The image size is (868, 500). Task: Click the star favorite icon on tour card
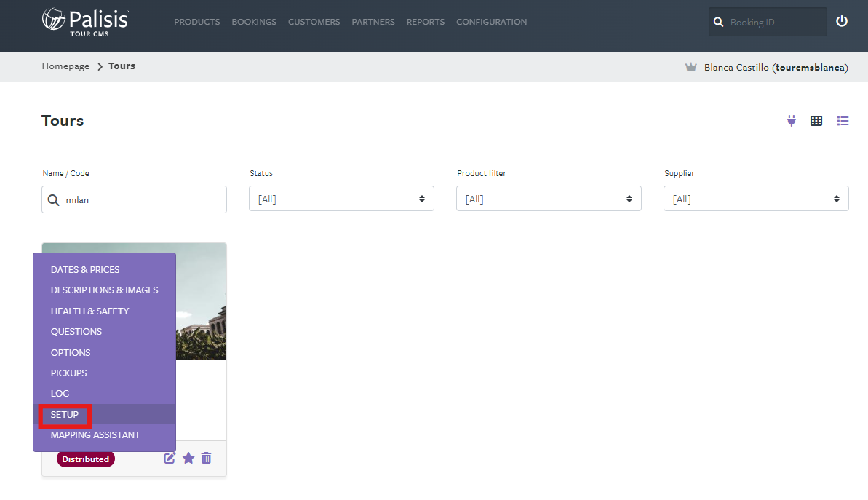point(188,458)
